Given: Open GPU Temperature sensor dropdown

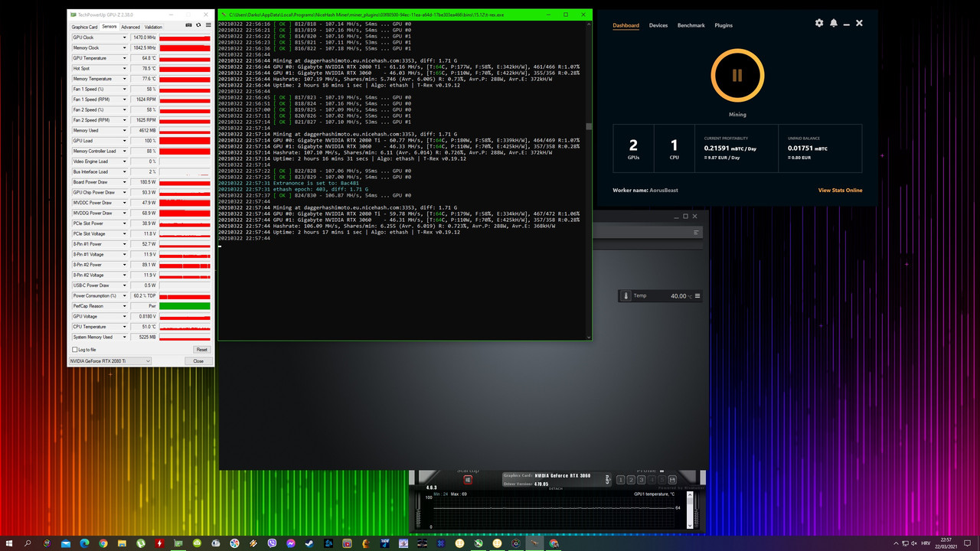Looking at the screenshot, I should tap(125, 58).
